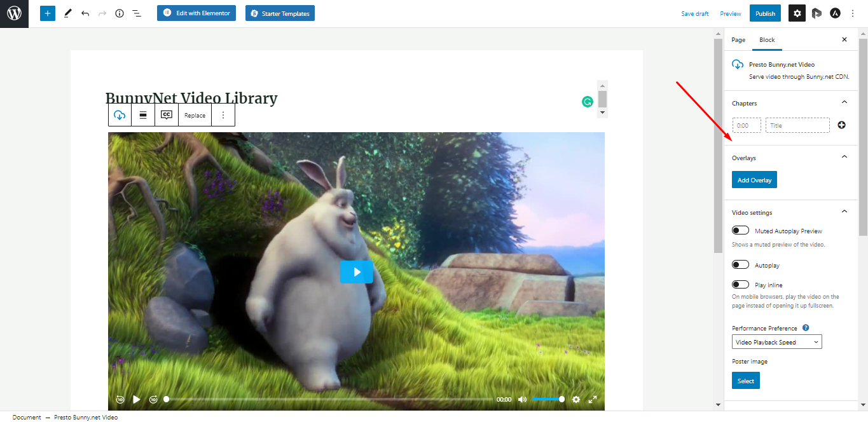Open the CC captions toolbar button
The image size is (868, 422).
(167, 115)
